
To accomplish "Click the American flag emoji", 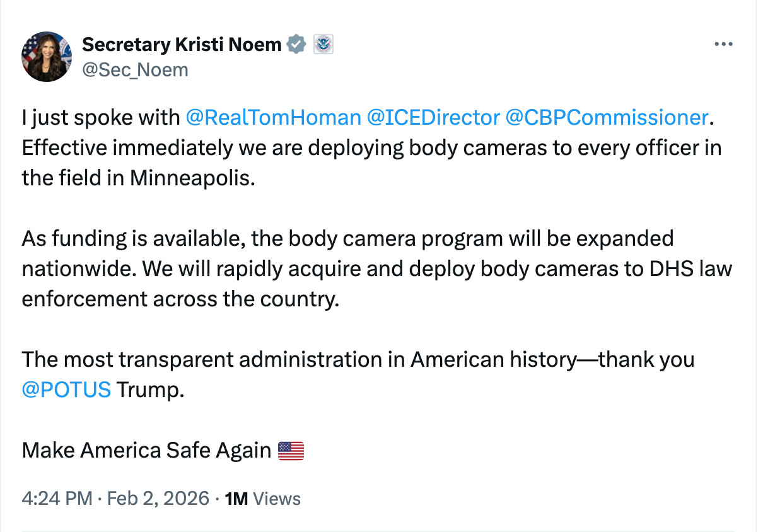I will [x=291, y=451].
